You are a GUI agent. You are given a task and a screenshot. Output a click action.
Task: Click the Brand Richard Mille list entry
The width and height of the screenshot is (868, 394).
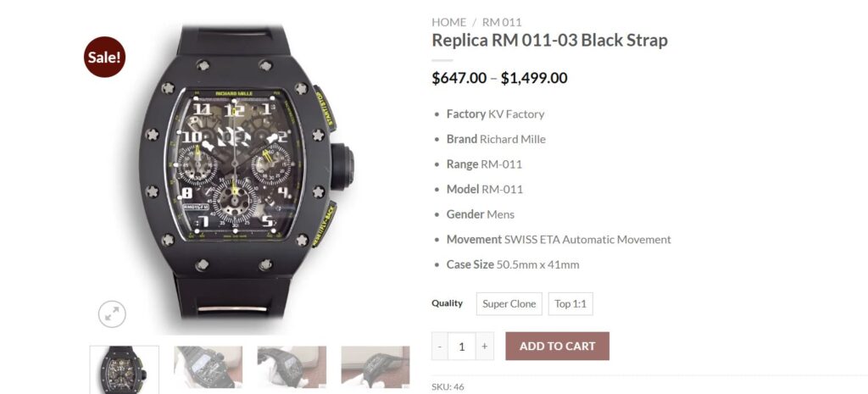(496, 139)
